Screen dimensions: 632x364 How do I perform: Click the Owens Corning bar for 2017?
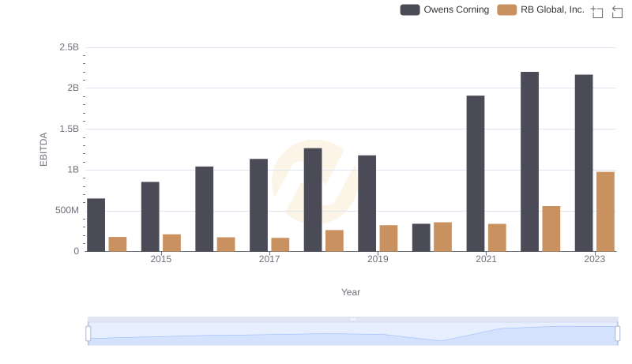[258, 205]
